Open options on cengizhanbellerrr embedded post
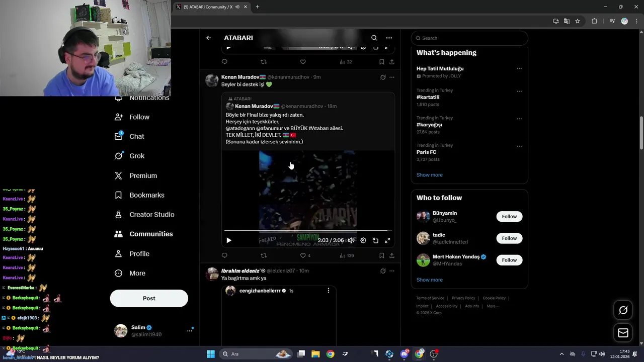 pos(329,291)
